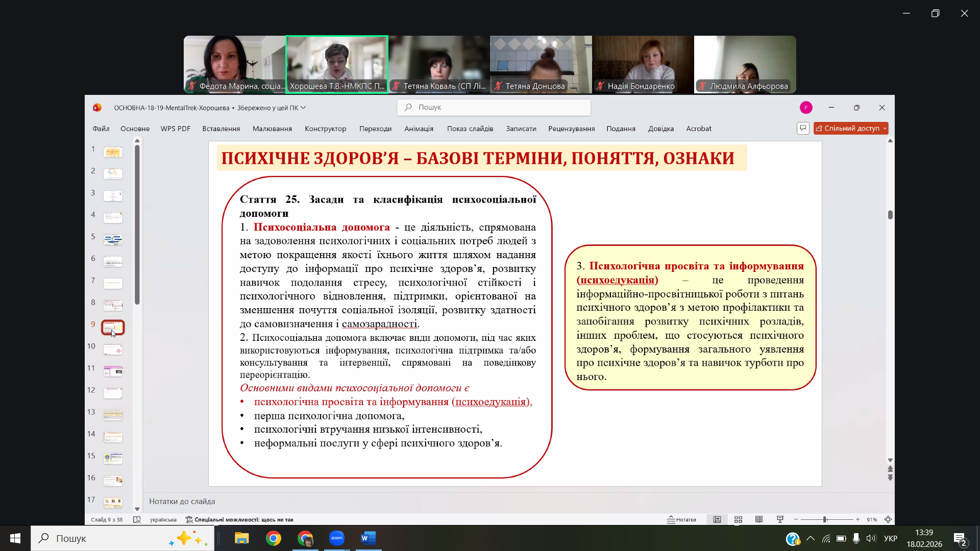Click the spell check status icon
The image size is (980, 551).
(x=137, y=519)
